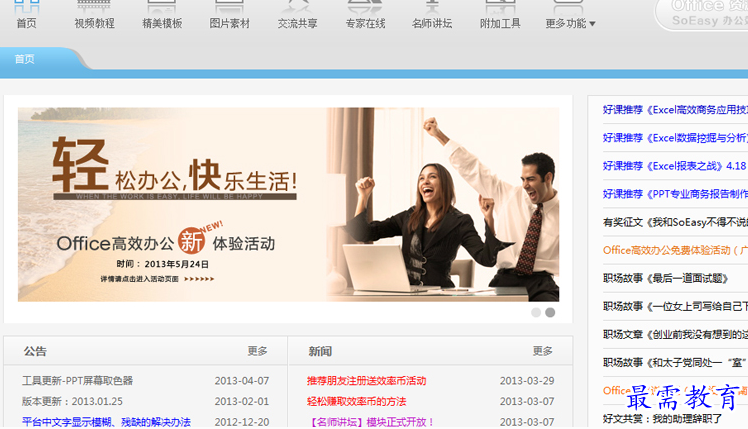Click date 2013-04-07 in 公告 list
This screenshot has height=429, width=748.
pyautogui.click(x=242, y=381)
